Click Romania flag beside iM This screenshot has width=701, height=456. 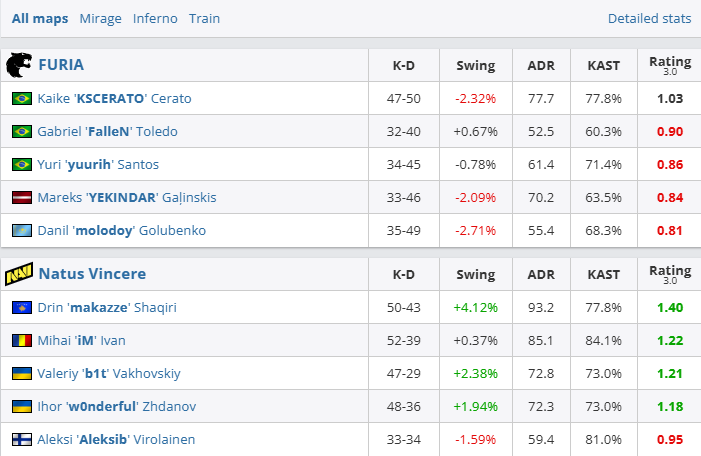pyautogui.click(x=21, y=340)
